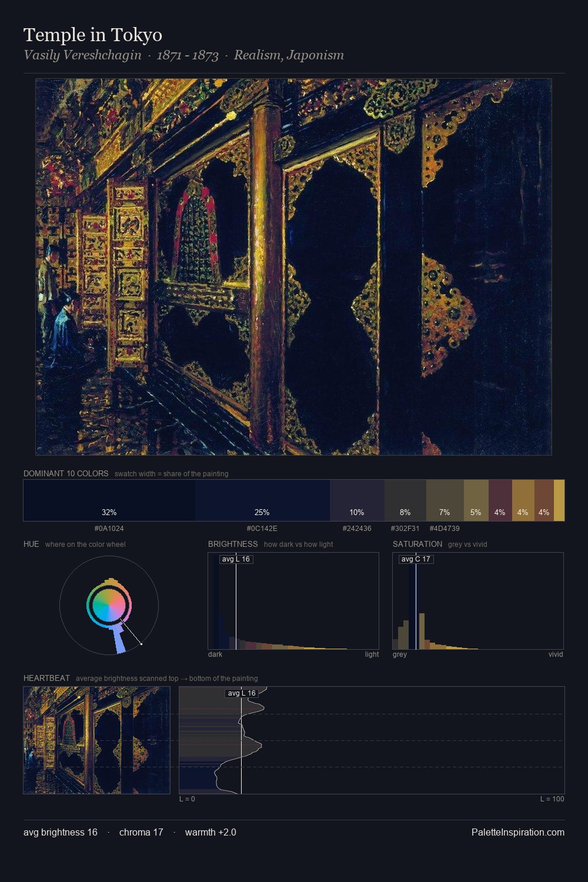
Task: Click the heartbeat thumbnail of the painting
Action: tap(96, 740)
